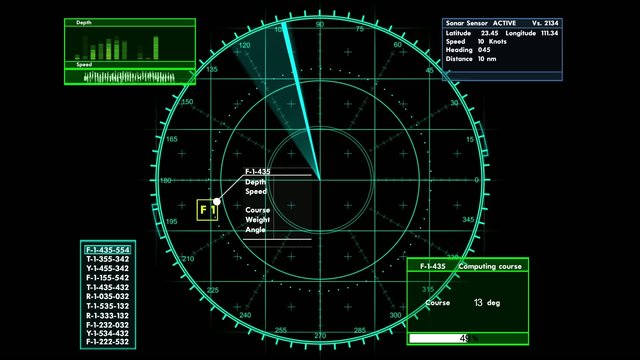Screen dimensions: 640x360
Task: Click the white target dot beside F1
Action: 217,201
